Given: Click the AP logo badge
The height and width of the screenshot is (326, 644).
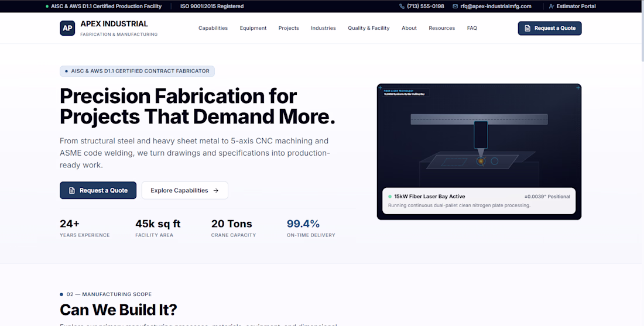Looking at the screenshot, I should [x=67, y=28].
